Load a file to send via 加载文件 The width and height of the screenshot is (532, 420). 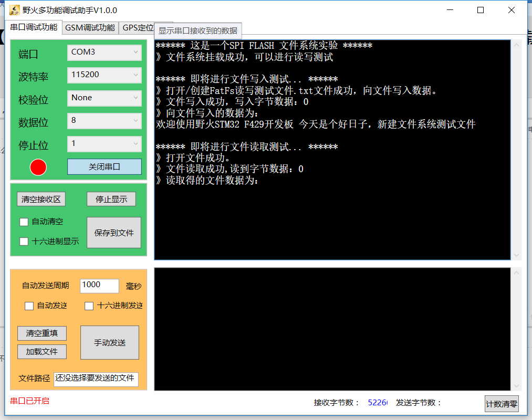coord(41,352)
